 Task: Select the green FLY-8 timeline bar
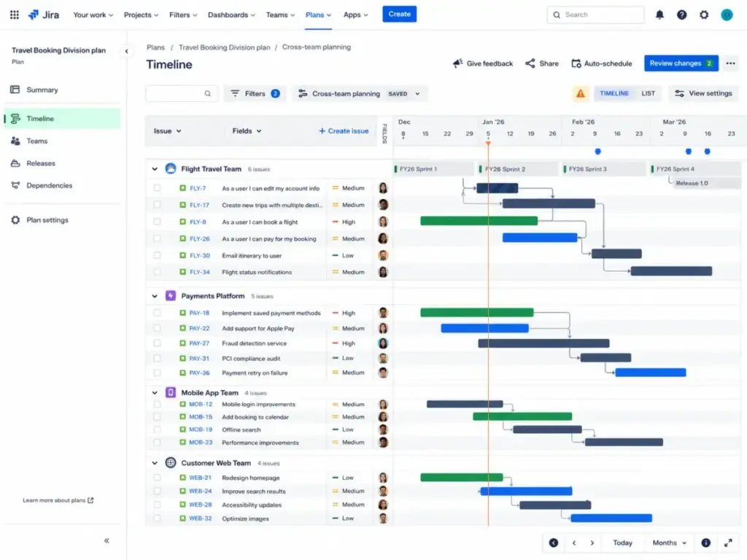pyautogui.click(x=479, y=221)
